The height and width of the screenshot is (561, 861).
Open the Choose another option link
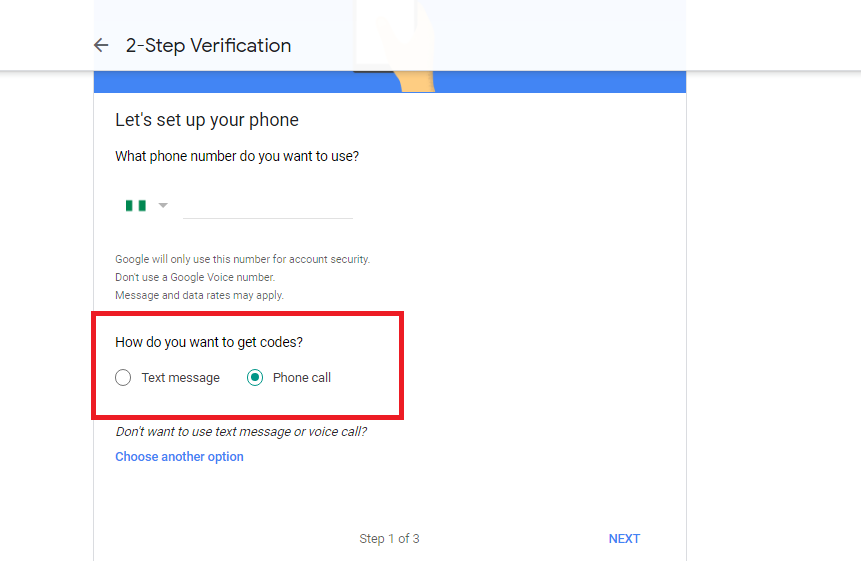(179, 457)
